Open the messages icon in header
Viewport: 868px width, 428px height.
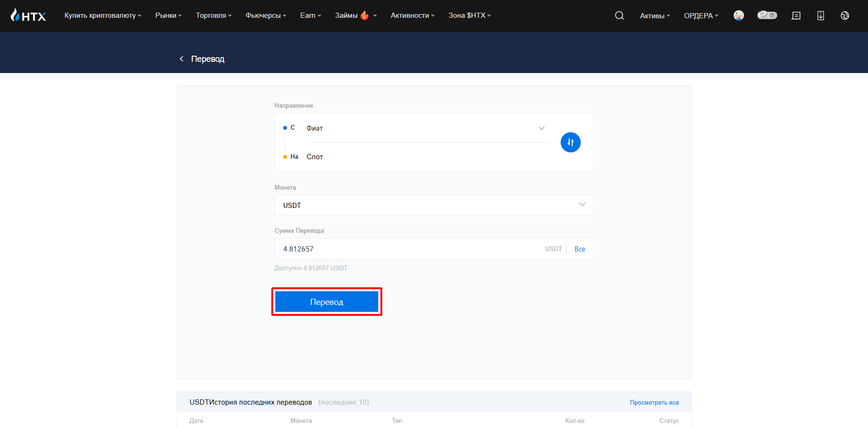tap(796, 15)
